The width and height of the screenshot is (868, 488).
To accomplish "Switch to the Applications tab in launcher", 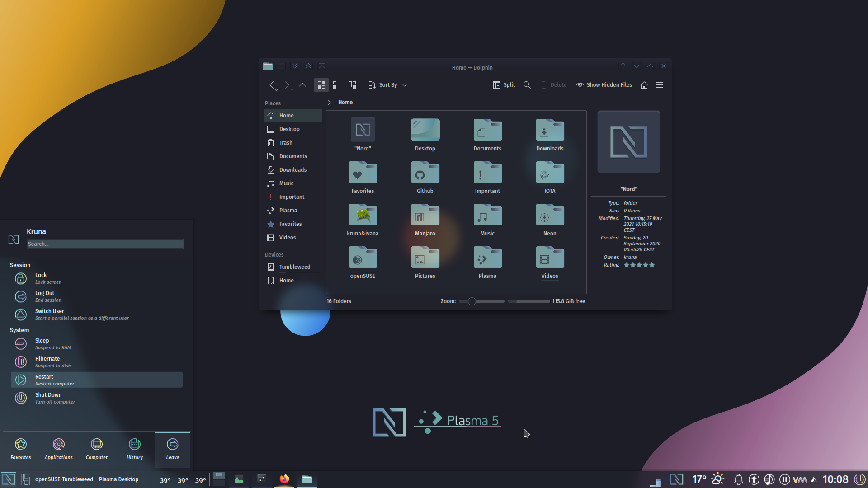I will click(58, 448).
